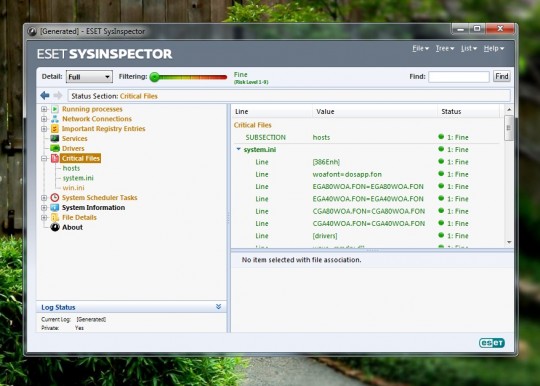Screen dimensions: 540x386
Task: Click the SysInspector title bar app icon
Action: tap(32, 31)
